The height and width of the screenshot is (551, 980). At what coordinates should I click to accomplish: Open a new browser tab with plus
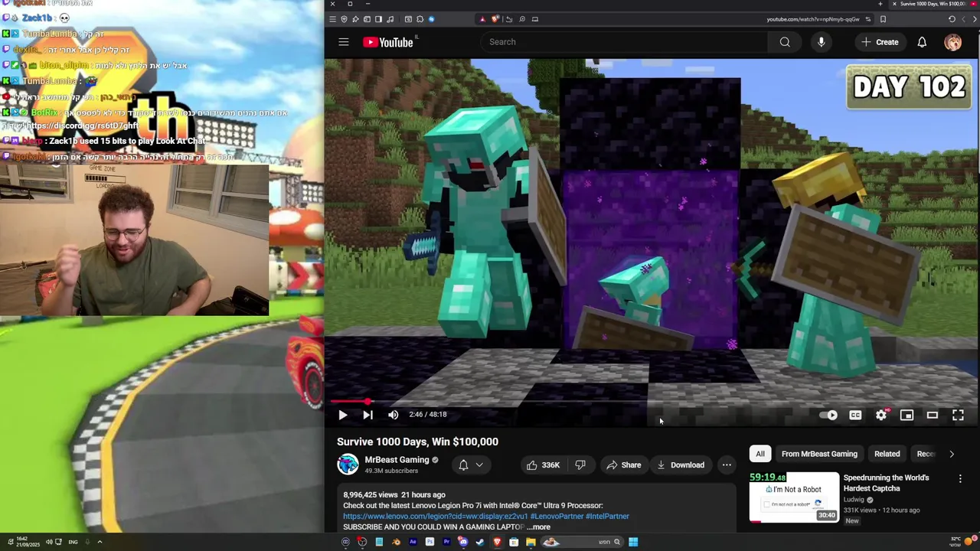880,4
